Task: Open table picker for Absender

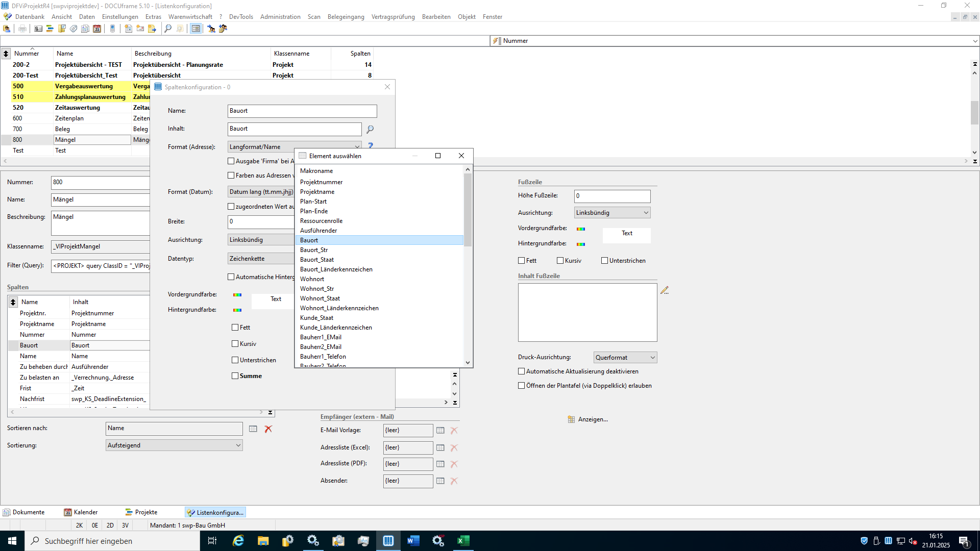Action: [x=440, y=481]
